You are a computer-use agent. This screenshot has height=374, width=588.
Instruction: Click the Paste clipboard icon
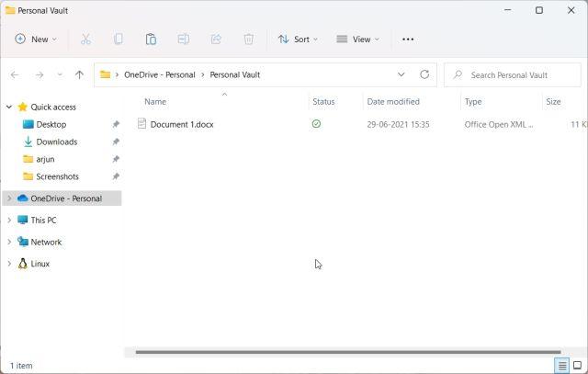(x=151, y=39)
